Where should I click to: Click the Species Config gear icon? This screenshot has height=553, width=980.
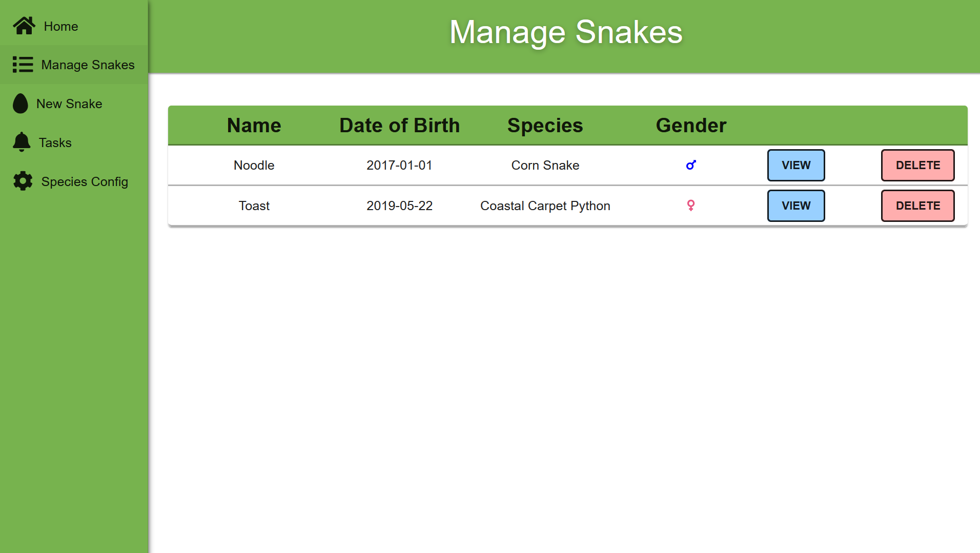(23, 181)
